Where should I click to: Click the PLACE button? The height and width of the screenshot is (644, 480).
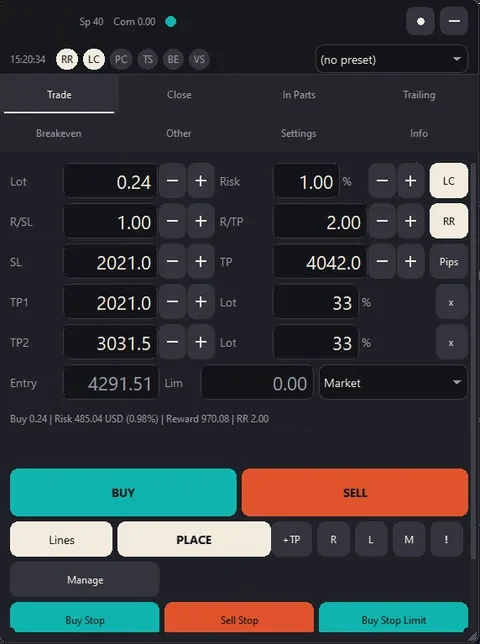point(194,539)
